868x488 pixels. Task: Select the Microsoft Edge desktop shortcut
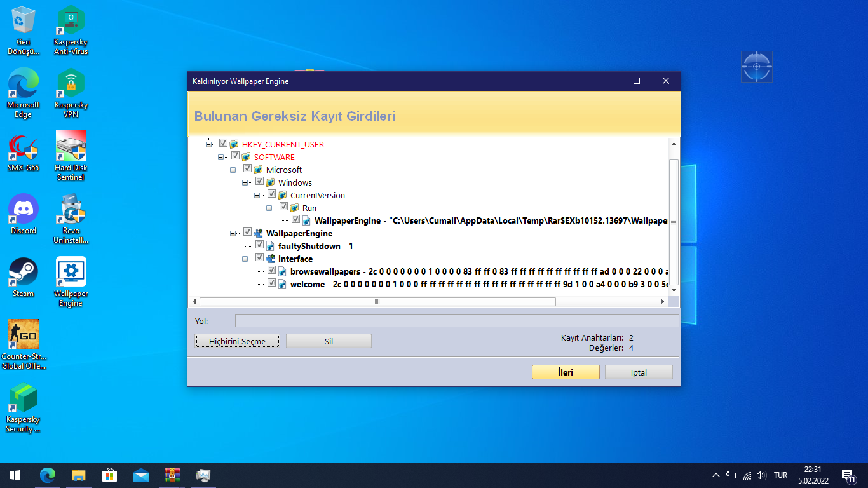pyautogui.click(x=24, y=93)
